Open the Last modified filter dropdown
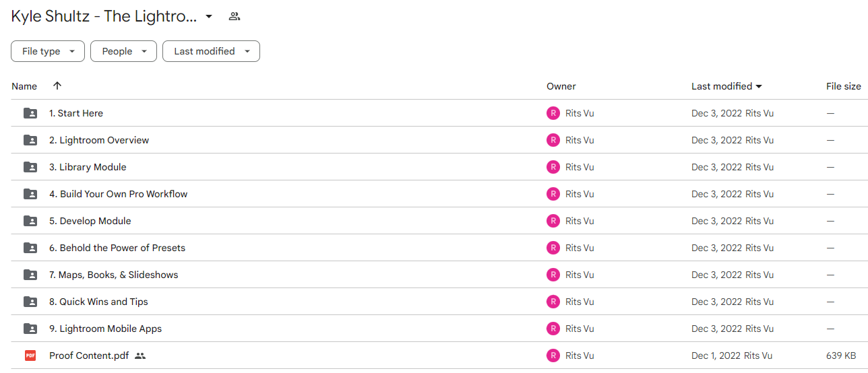Viewport: 868px width, 373px height. [x=211, y=51]
